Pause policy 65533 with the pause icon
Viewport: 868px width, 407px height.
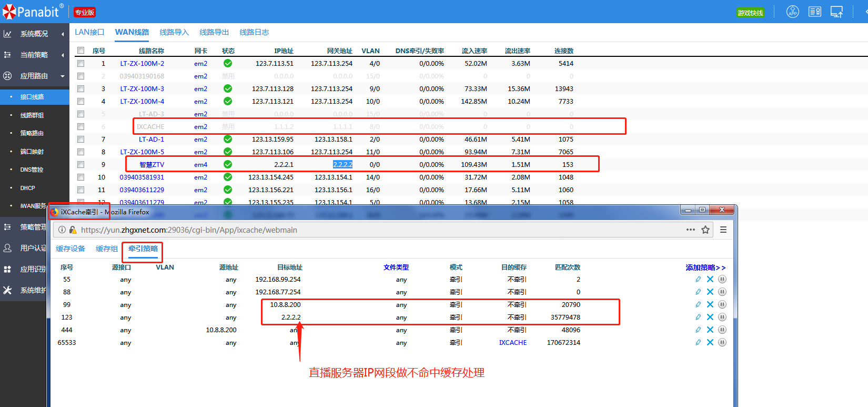click(x=722, y=342)
